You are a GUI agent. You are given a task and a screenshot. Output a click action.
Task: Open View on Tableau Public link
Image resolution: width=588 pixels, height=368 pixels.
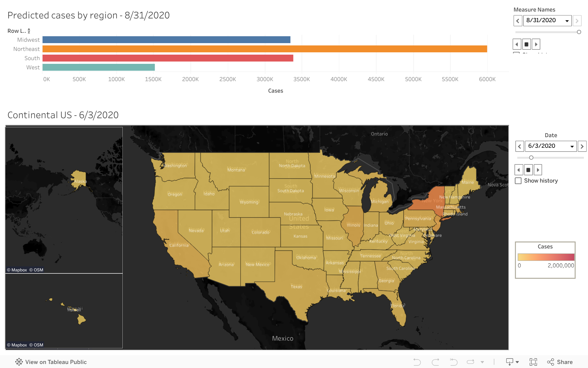(56, 362)
